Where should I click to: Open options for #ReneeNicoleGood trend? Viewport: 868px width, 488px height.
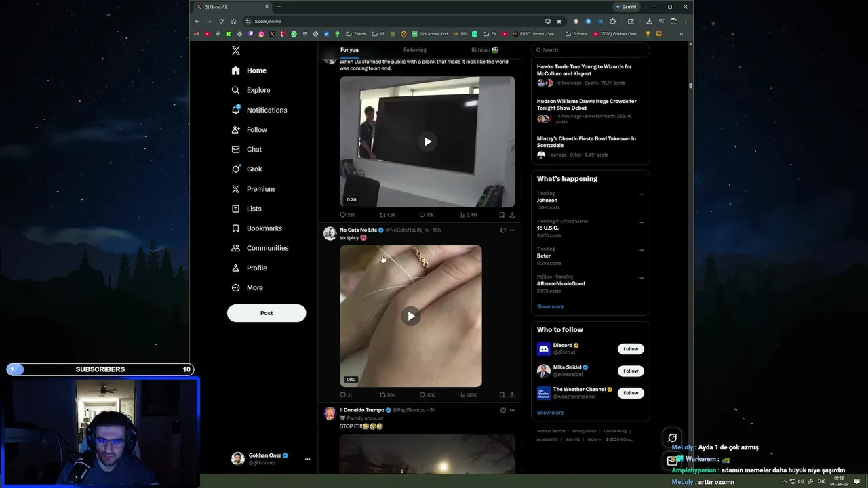tap(641, 278)
